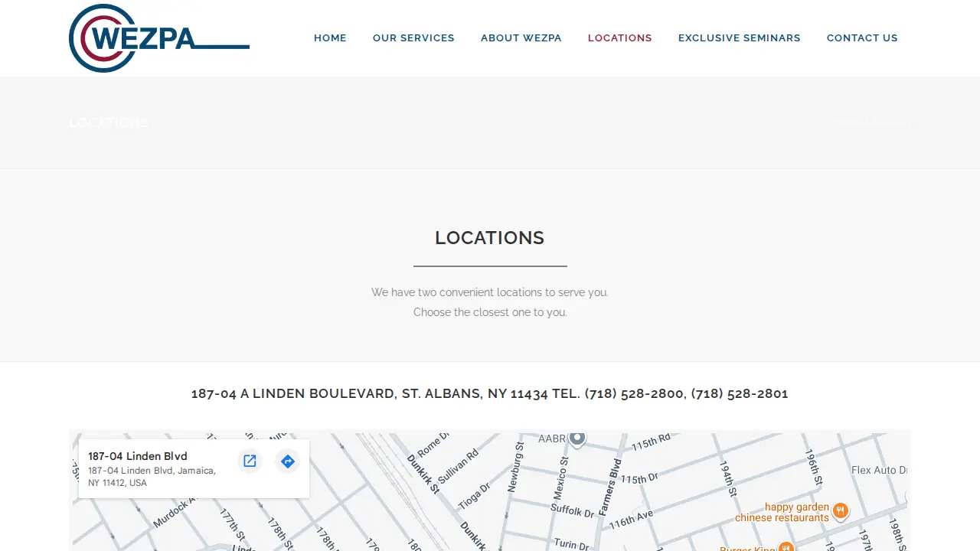
Task: Select happy garden restaurant marker
Action: [x=841, y=510]
